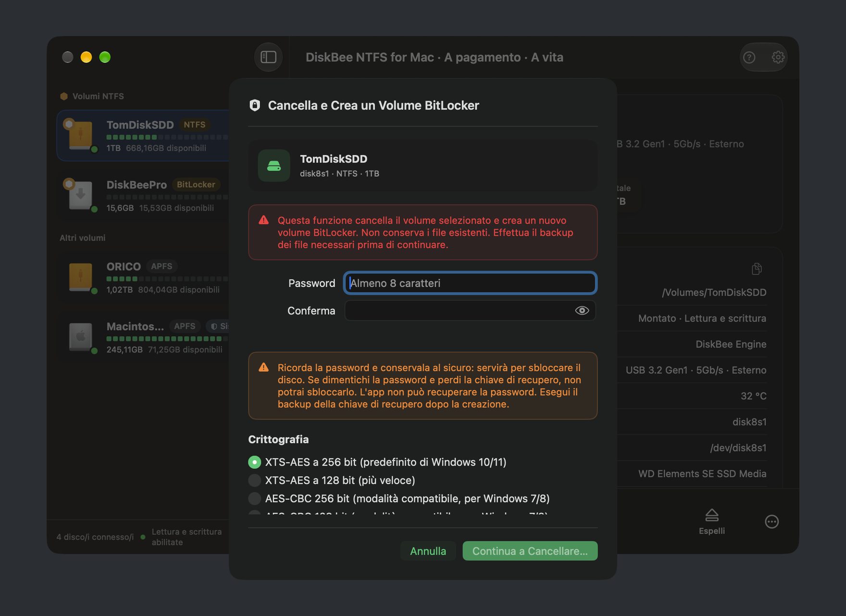846x616 pixels.
Task: Focus the Password input field
Action: tap(470, 283)
